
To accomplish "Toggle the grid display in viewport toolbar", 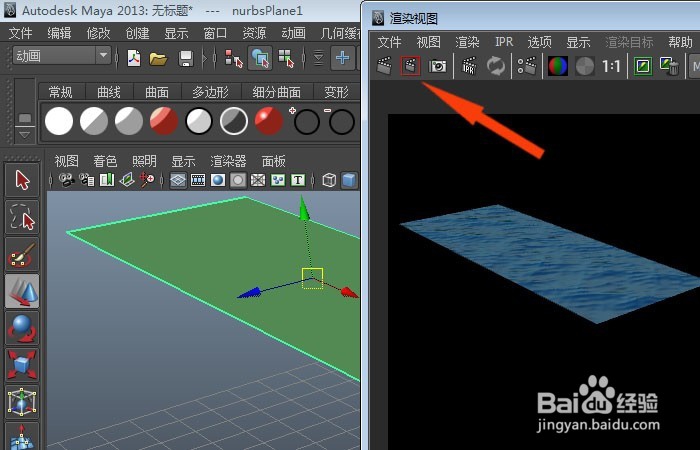I will pyautogui.click(x=178, y=180).
